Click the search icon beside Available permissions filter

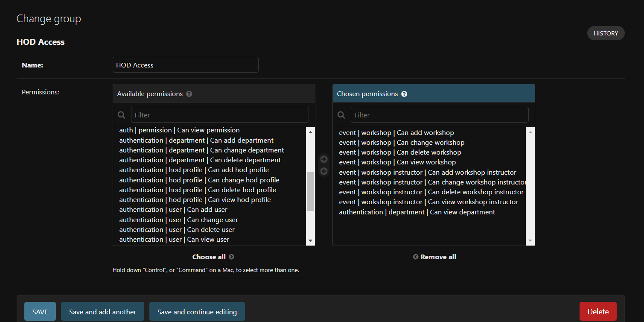pyautogui.click(x=122, y=115)
